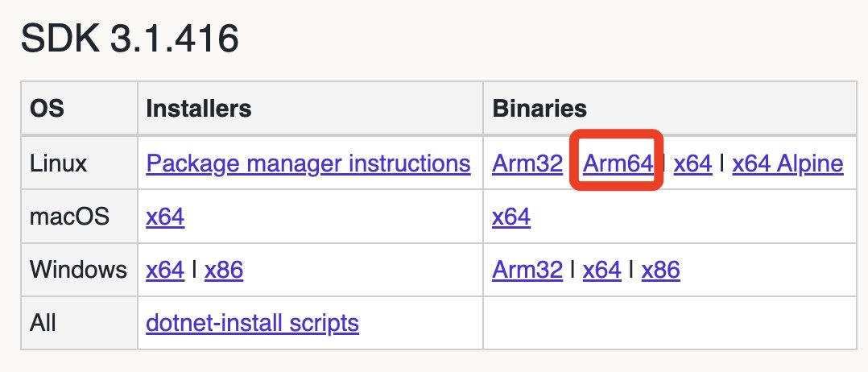Open the Windows Arm32 binaries link

coord(527,271)
